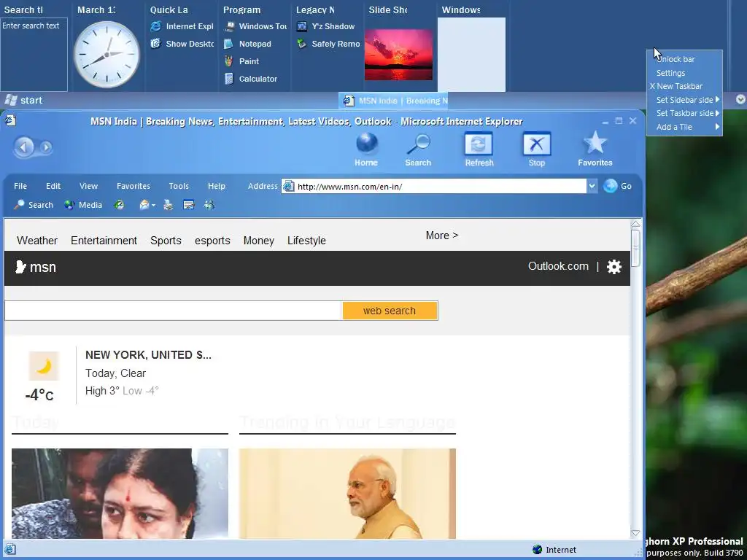Open MSN settings gear icon
This screenshot has width=747, height=560.
click(614, 267)
